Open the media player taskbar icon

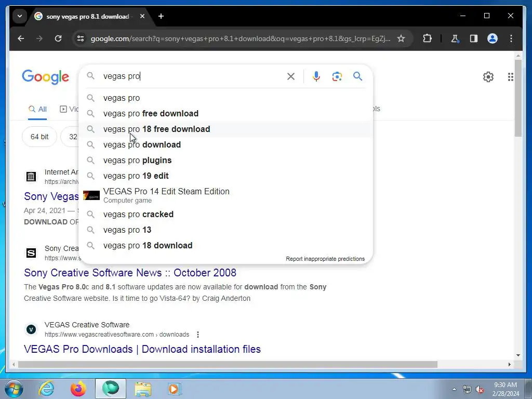point(175,389)
